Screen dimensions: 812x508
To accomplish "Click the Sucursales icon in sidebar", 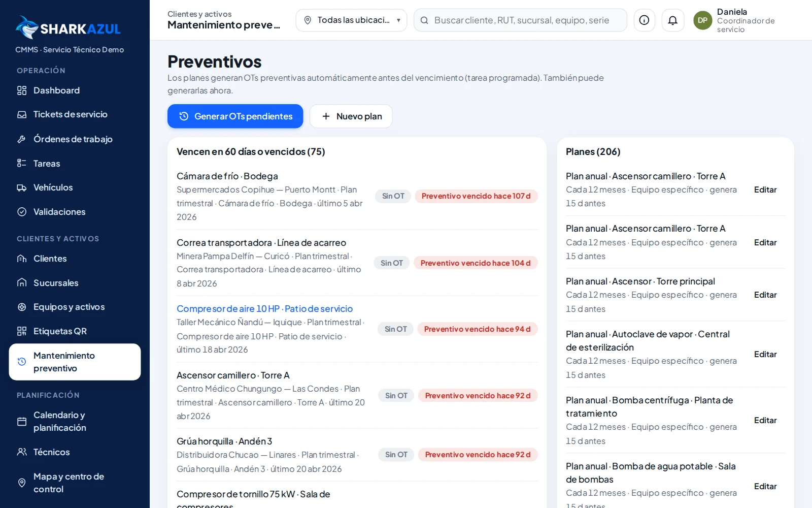I will tap(22, 283).
